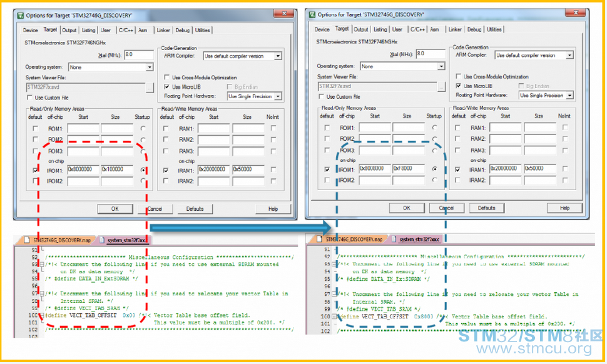This screenshot has width=607, height=364.
Task: Click Xtal (MHz) field in right dialog
Action: 431,54
